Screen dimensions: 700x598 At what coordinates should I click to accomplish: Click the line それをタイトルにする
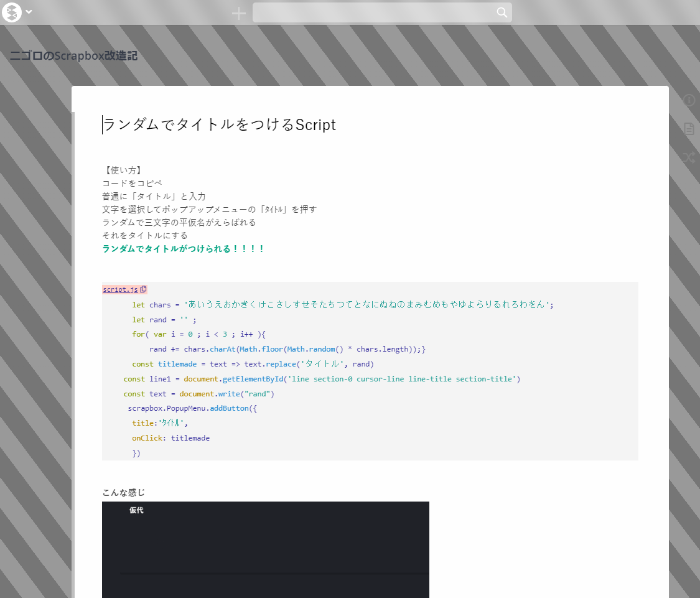145,235
